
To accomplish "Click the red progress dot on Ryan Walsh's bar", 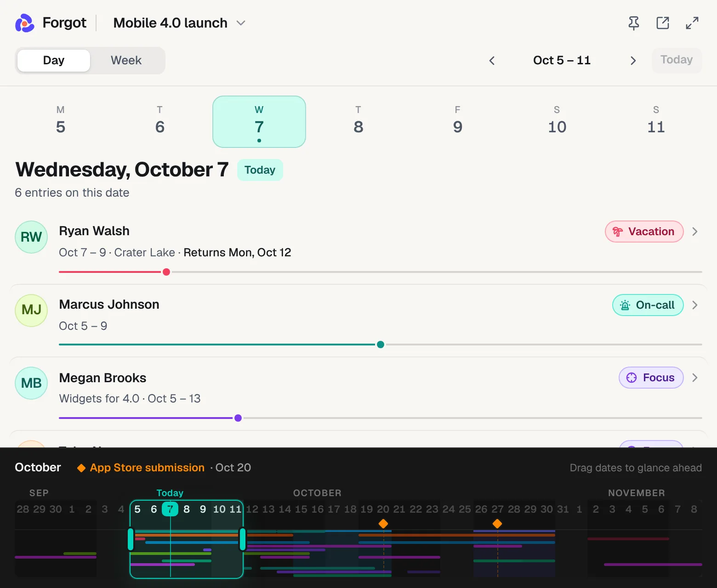I will coord(166,272).
